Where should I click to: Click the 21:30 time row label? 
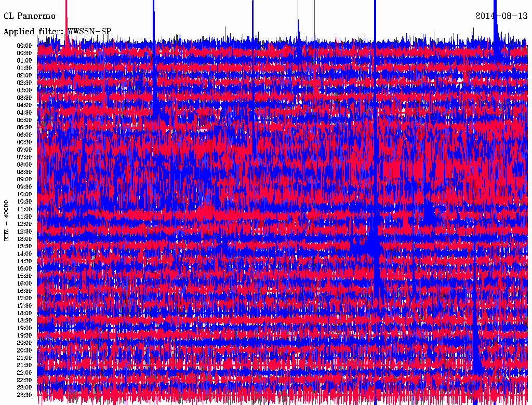(24, 366)
